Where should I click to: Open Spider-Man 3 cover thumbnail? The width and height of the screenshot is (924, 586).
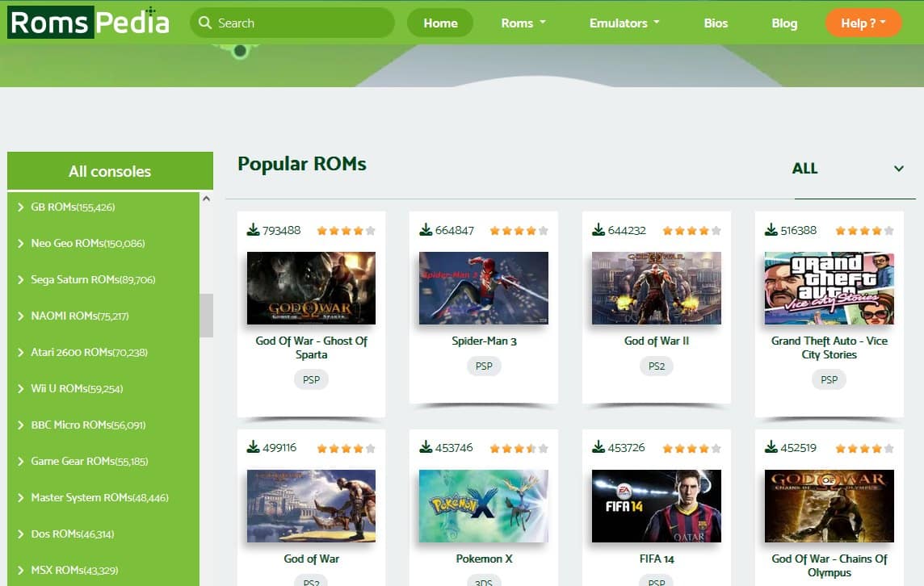click(484, 288)
